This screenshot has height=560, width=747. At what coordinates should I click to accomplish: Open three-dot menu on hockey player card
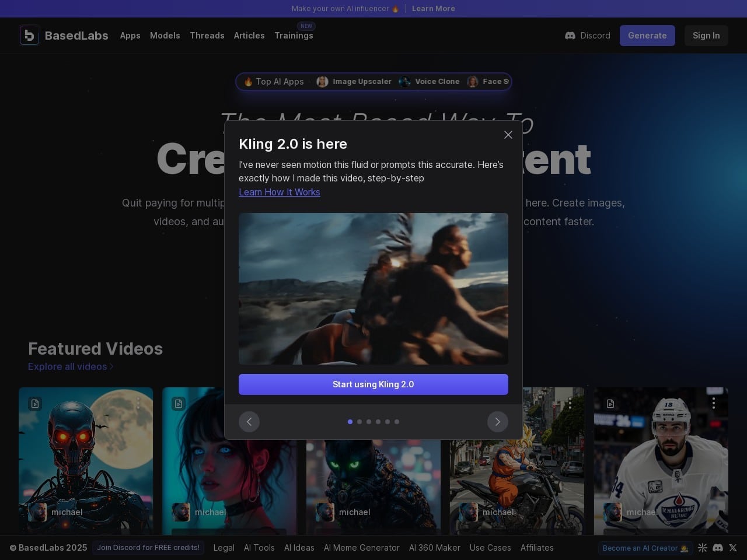(713, 403)
